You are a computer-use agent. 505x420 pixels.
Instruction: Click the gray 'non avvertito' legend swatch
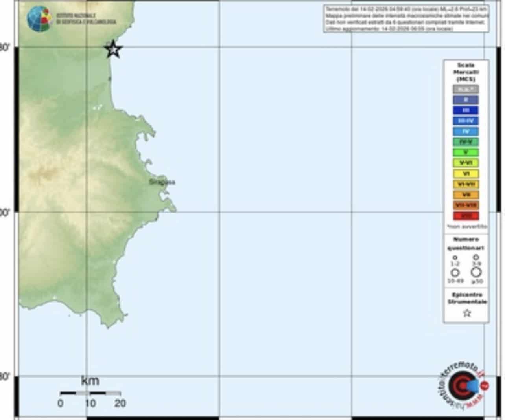466,89
